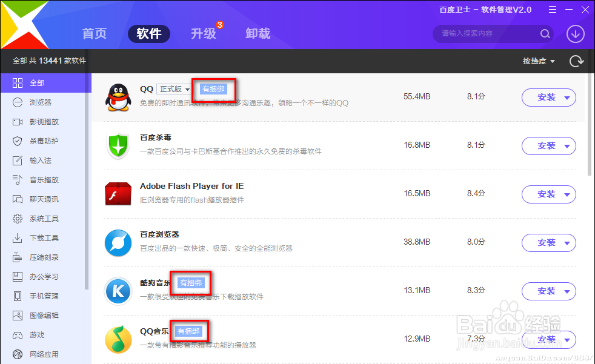The width and height of the screenshot is (595, 364).
Task: Select the 压缩刻录 category in the sidebar
Action: tap(42, 257)
